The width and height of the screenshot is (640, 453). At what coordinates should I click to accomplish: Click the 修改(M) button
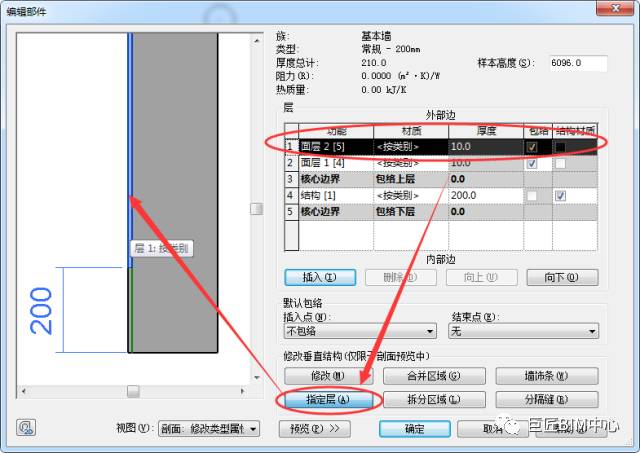(329, 376)
